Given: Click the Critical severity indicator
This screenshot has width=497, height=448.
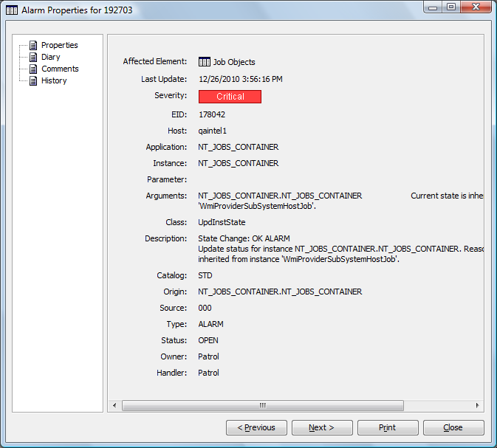Looking at the screenshot, I should pyautogui.click(x=230, y=97).
